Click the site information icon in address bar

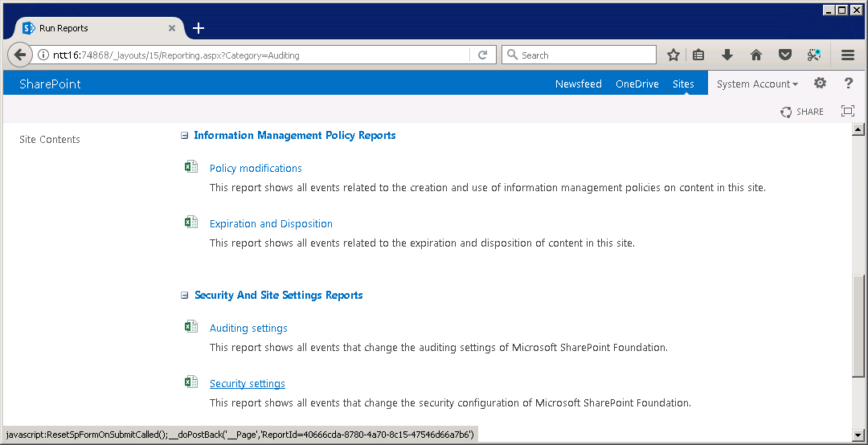(43, 55)
